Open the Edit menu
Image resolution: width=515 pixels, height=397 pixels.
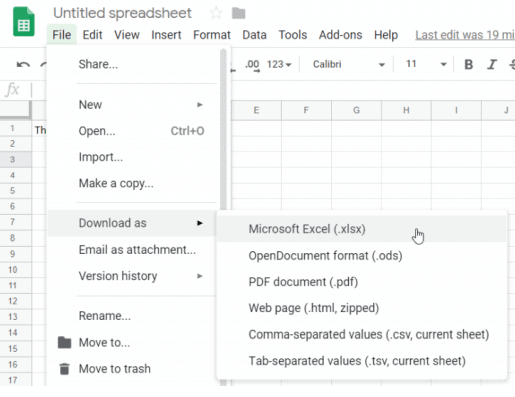pyautogui.click(x=92, y=35)
